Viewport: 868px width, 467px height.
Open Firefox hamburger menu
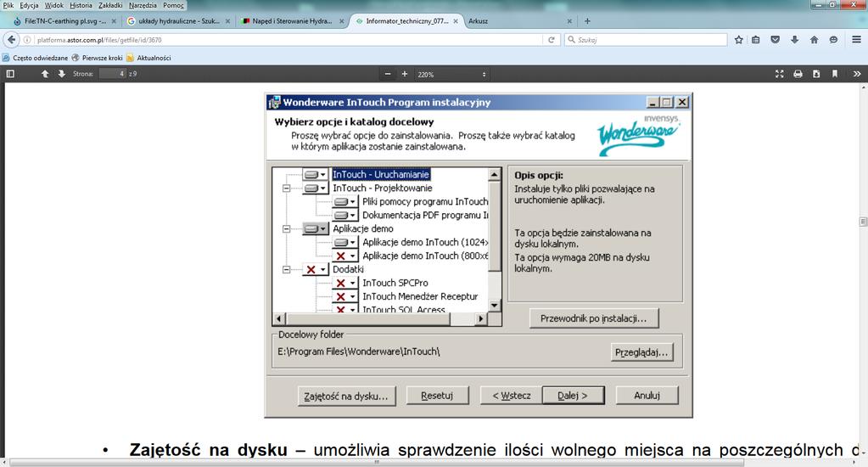856,40
